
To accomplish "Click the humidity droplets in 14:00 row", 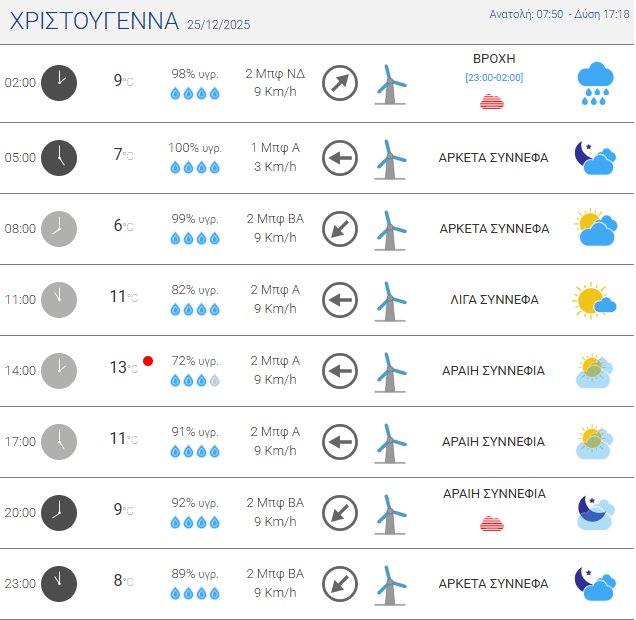I will pos(194,380).
